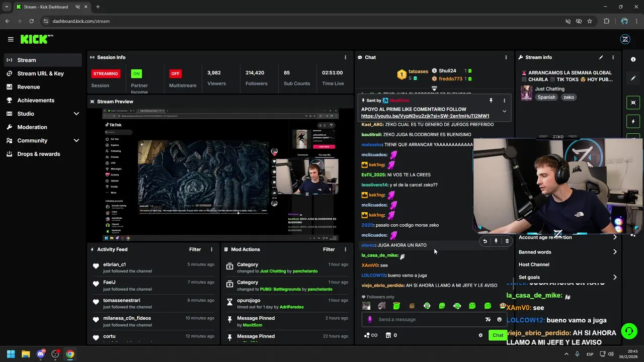Open File Explorer from taskbar
The width and height of the screenshot is (644, 362).
pos(26,354)
